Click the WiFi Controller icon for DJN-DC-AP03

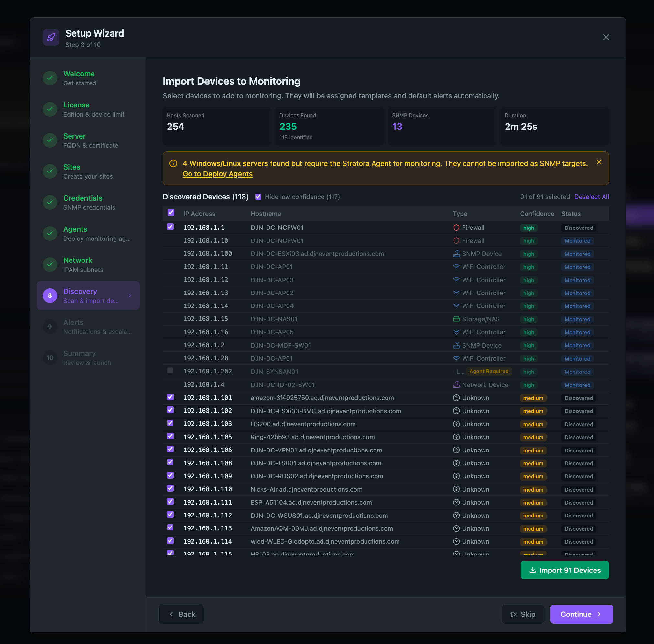coord(456,280)
